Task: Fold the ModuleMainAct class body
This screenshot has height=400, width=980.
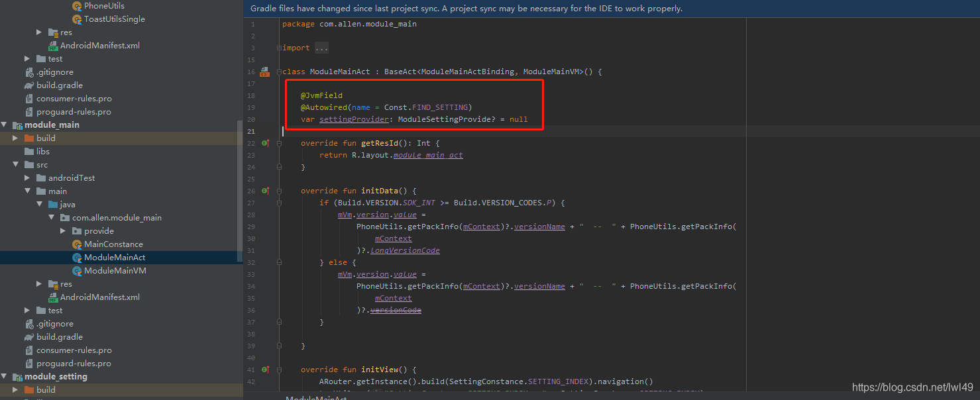Action: coord(280,72)
